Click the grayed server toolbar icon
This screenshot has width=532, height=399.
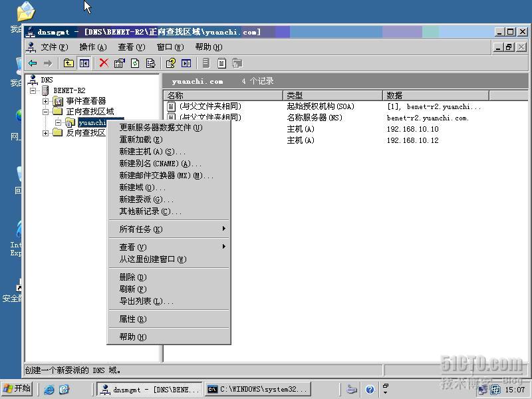click(x=206, y=63)
